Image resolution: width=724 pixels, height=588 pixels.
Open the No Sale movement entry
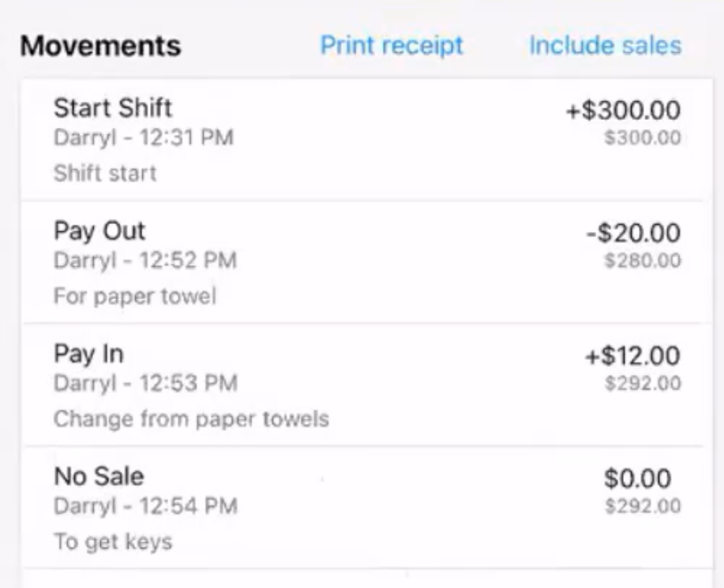(x=99, y=477)
